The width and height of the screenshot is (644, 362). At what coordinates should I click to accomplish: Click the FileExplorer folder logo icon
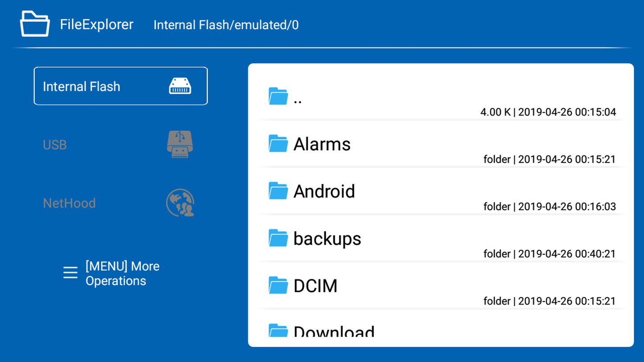point(35,24)
